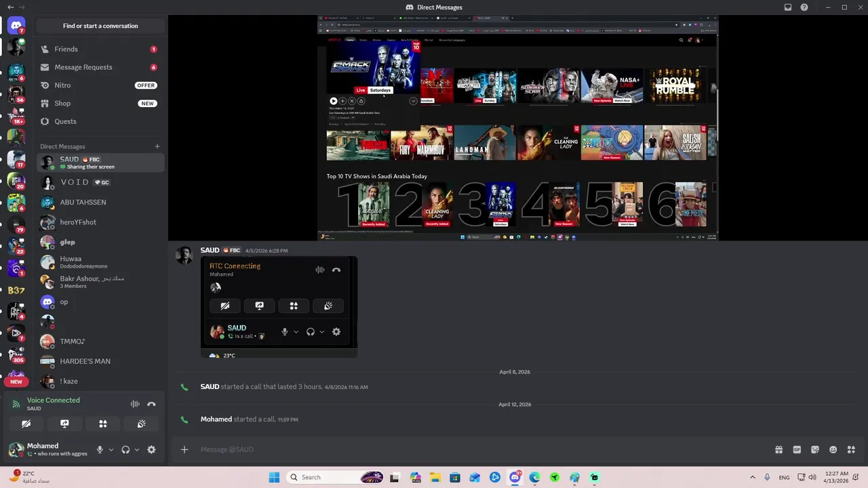Click SAUD's shared screen stream
This screenshot has width=868, height=488.
518,128
